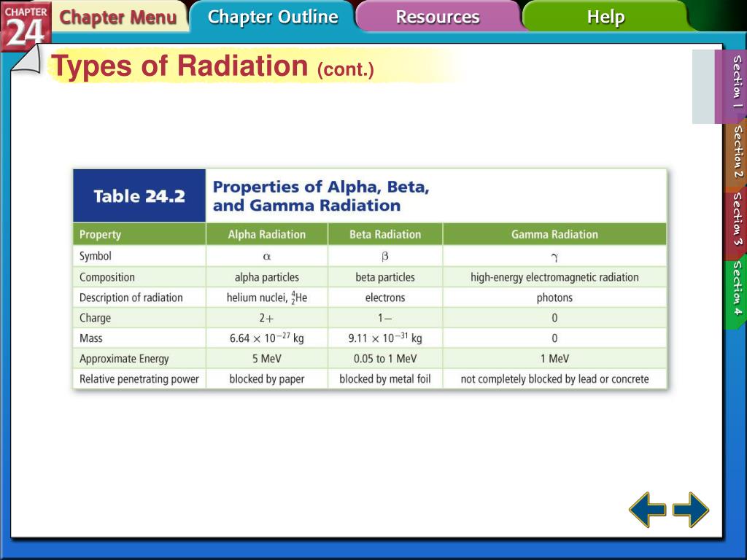Click the alpha symbol α cell

(x=267, y=256)
